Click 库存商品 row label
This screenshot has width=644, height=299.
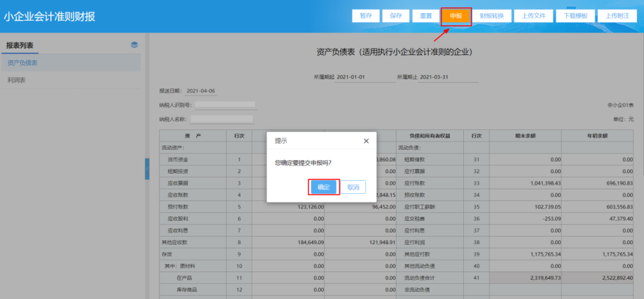click(187, 290)
